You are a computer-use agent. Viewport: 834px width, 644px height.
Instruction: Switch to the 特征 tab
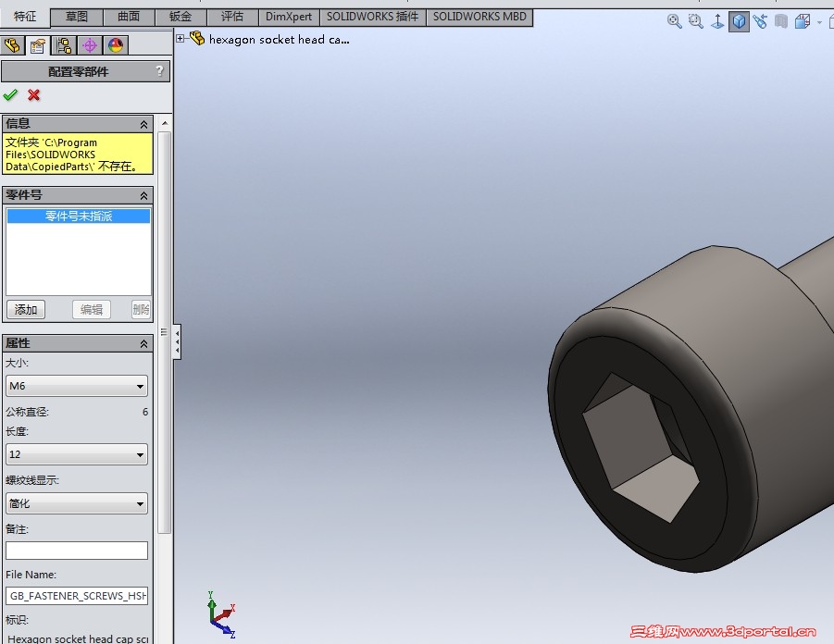(x=24, y=17)
